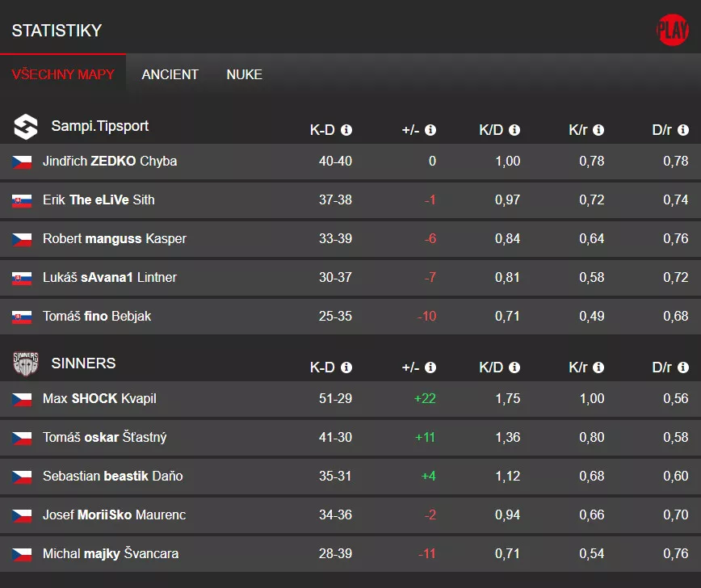Screen dimensions: 701x588
Task: Click the Slovak flag beside Erik The eLiVe Sith
Action: tap(23, 199)
